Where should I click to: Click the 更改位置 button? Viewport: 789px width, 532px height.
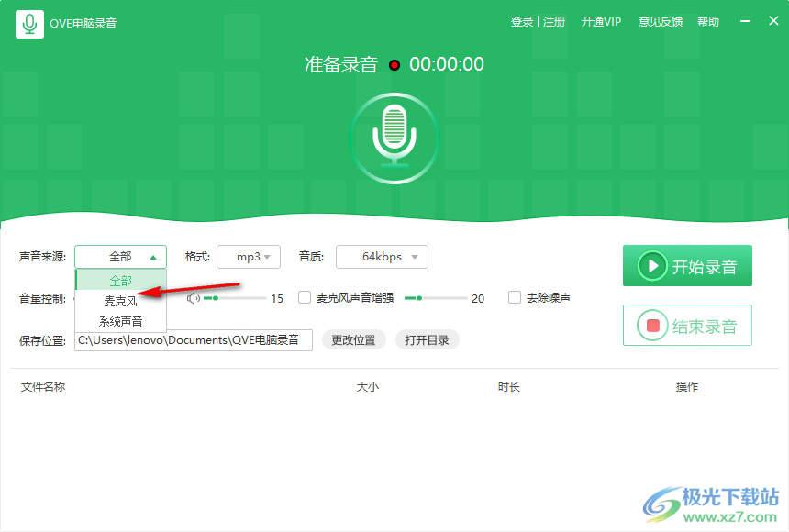click(x=353, y=339)
